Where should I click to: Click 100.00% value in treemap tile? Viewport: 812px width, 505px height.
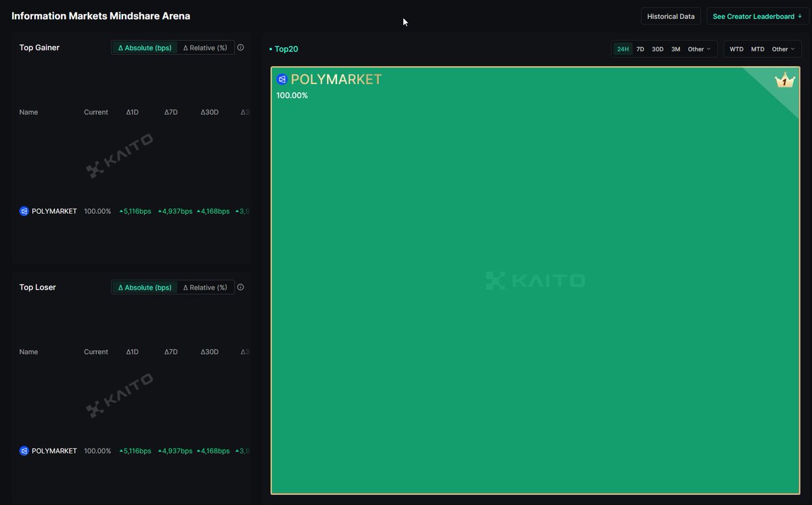(x=292, y=95)
